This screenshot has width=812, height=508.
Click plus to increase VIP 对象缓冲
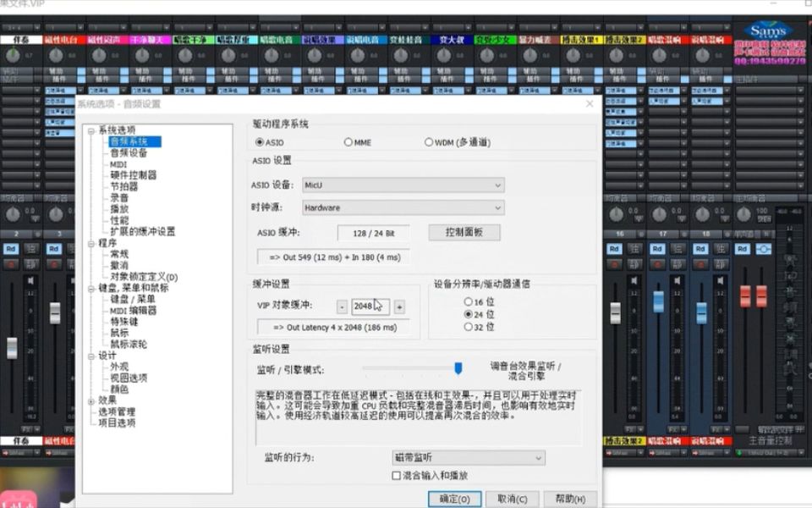[x=398, y=306]
